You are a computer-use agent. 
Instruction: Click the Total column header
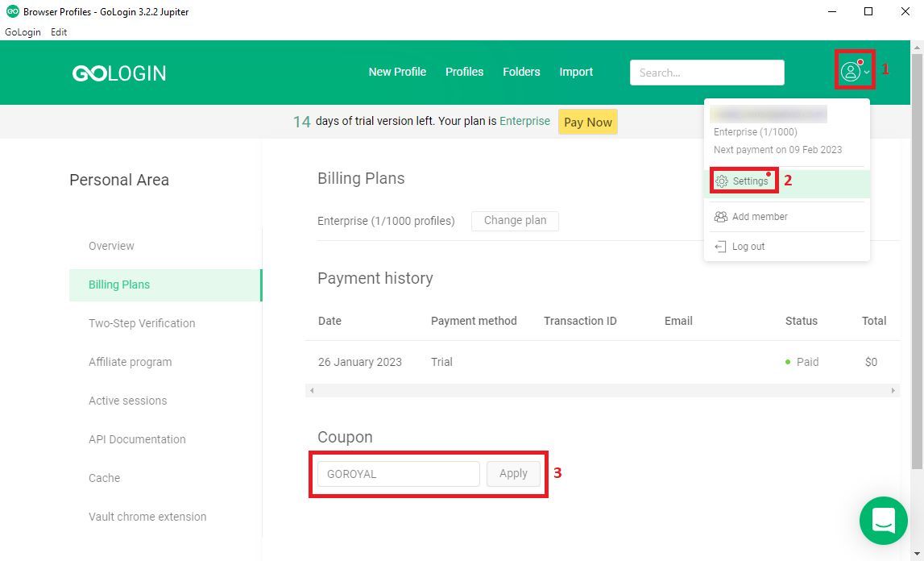[874, 321]
